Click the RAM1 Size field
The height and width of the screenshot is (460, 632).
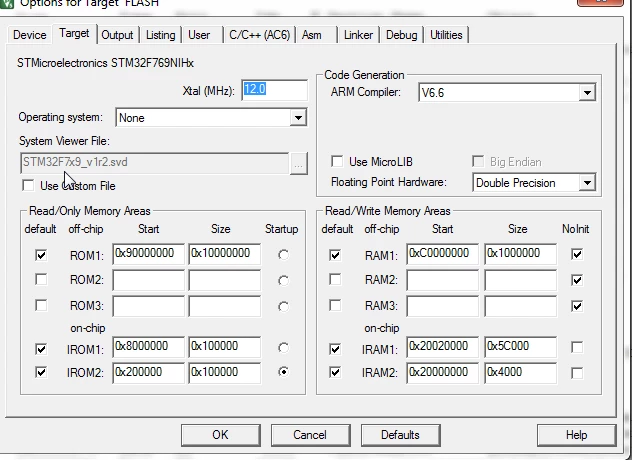pos(520,254)
